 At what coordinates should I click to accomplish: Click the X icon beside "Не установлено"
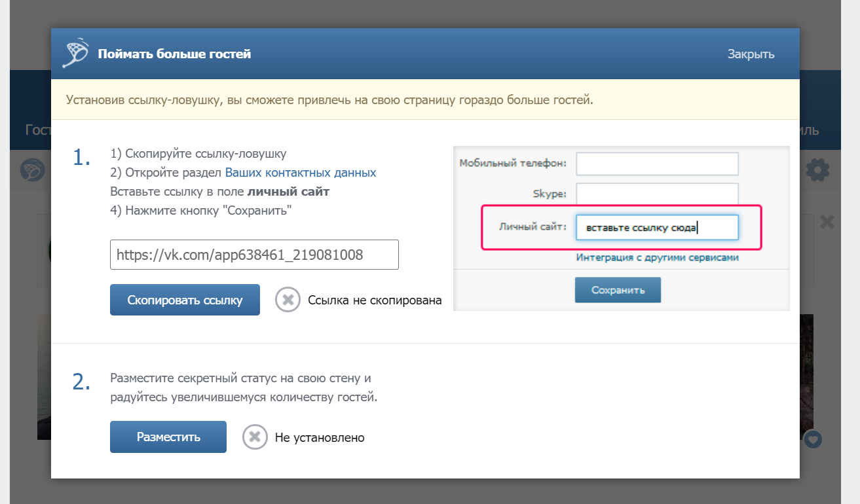pyautogui.click(x=255, y=437)
